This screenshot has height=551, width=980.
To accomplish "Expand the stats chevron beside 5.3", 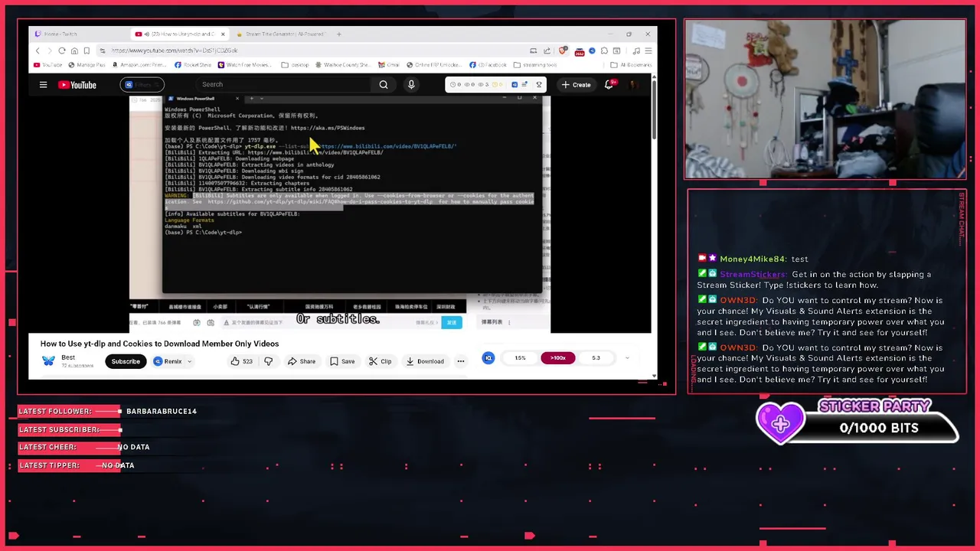I will pyautogui.click(x=627, y=358).
